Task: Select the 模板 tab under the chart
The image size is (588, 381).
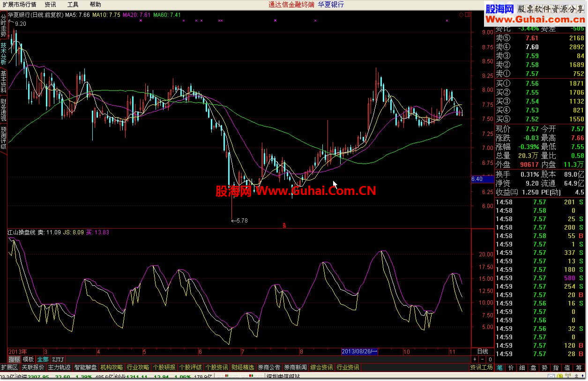Action: 29,359
